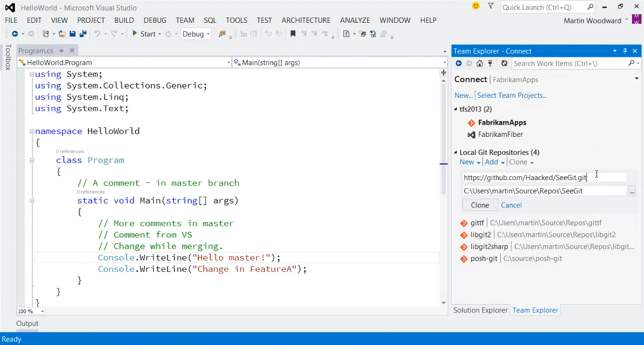Click the Team Explorer Back icon
Screen dimensions: 644x345
458,63
